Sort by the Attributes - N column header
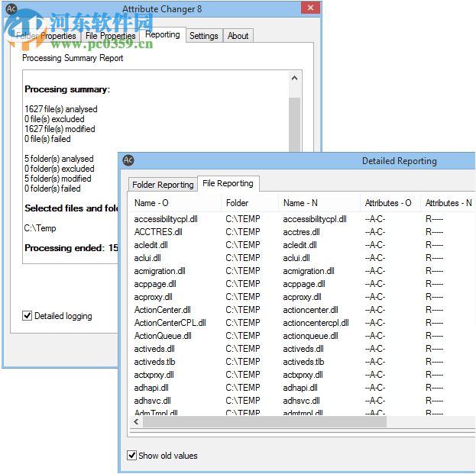Viewport: 476px width, 474px height. click(x=448, y=203)
